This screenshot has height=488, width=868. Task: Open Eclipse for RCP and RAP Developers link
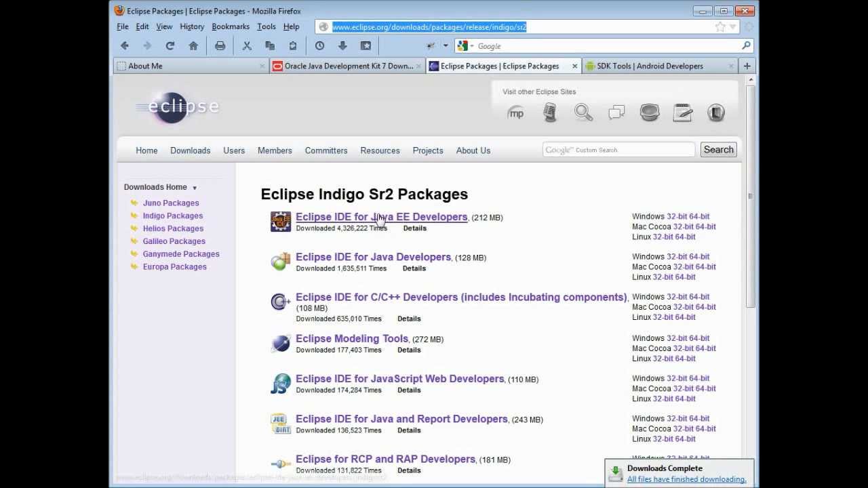pos(385,459)
